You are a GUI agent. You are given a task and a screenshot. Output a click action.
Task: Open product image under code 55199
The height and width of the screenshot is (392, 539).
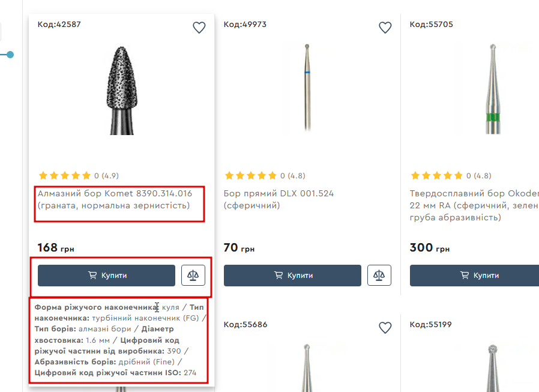[493, 367]
